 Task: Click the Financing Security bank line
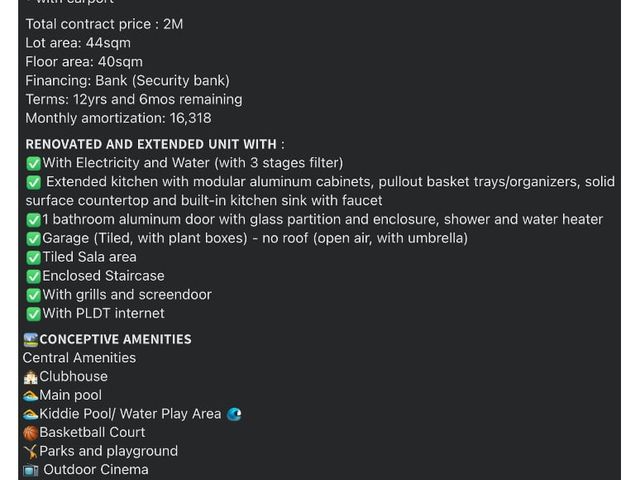pos(127,81)
